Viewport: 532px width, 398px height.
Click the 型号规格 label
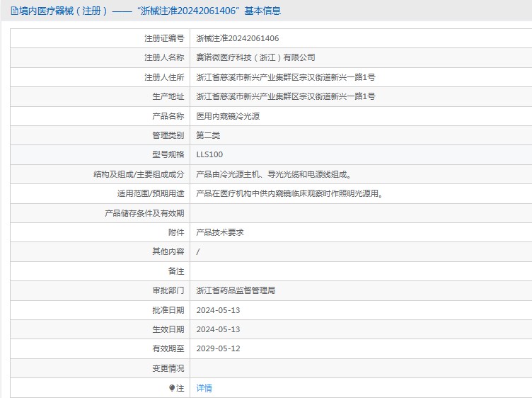tap(168, 154)
